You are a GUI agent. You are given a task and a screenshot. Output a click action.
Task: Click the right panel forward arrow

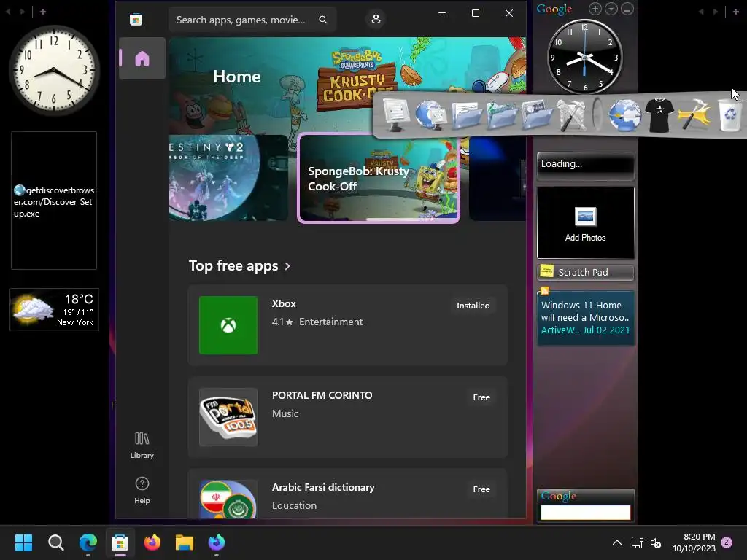pos(715,12)
